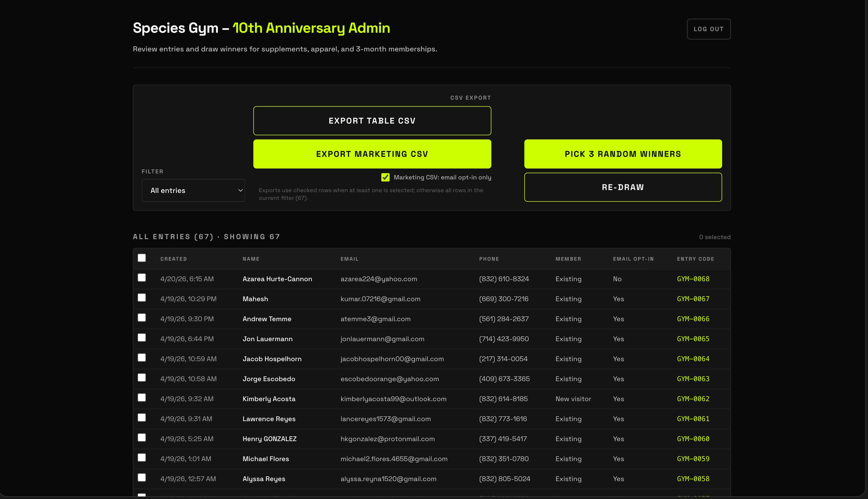Screen dimensions: 868x499
Task: Click the ENTRY CODE column header
Action: 695,259
